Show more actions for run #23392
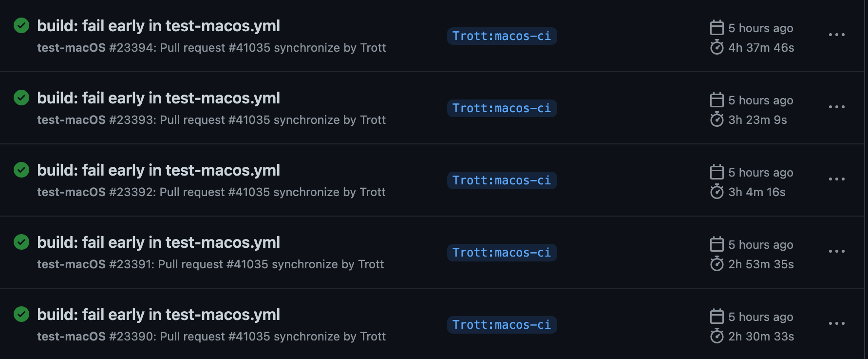This screenshot has height=359, width=868. tap(836, 179)
